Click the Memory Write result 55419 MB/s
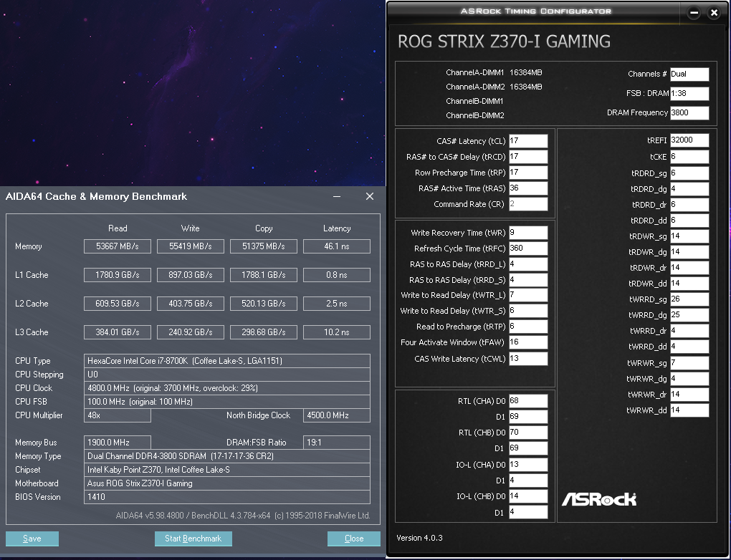Screen dimensions: 731x560 (190, 246)
